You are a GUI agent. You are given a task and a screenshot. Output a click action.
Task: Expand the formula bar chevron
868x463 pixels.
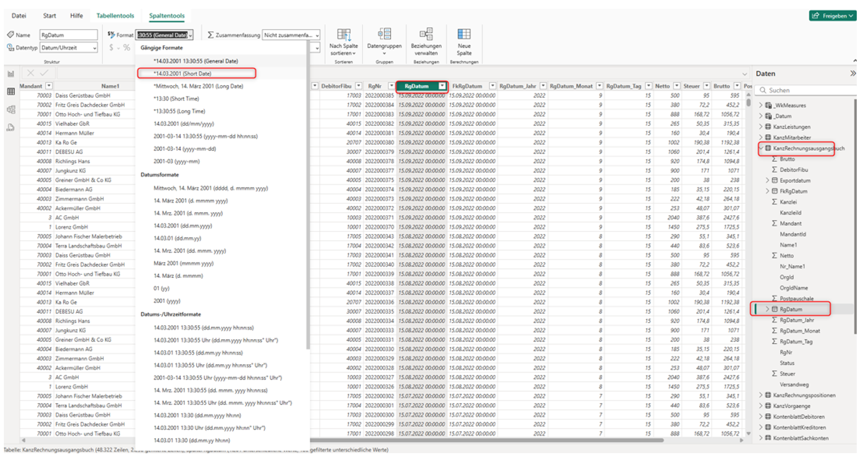744,74
